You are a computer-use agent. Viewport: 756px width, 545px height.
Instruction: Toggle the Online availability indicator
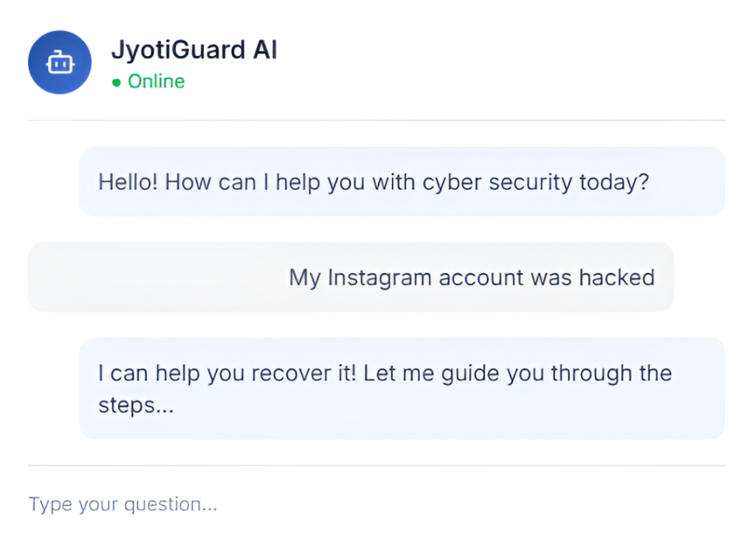tap(117, 83)
